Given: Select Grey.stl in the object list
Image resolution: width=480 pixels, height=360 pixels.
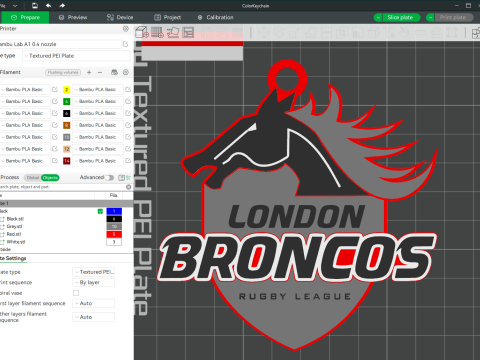Looking at the screenshot, I should click(14, 227).
